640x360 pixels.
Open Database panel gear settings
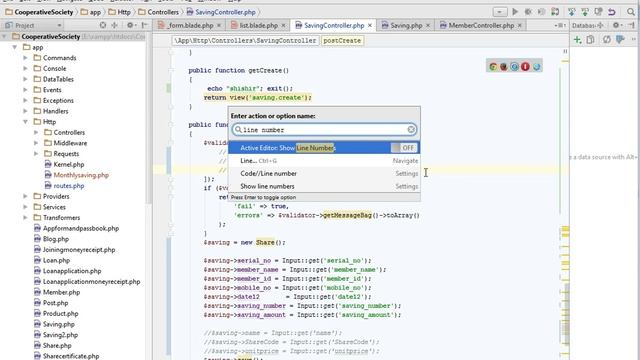tap(616, 25)
